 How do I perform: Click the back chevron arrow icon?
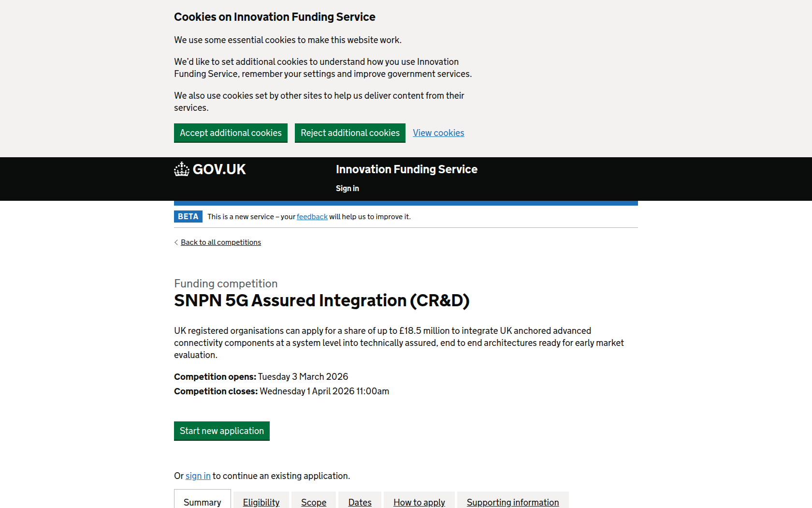click(176, 242)
